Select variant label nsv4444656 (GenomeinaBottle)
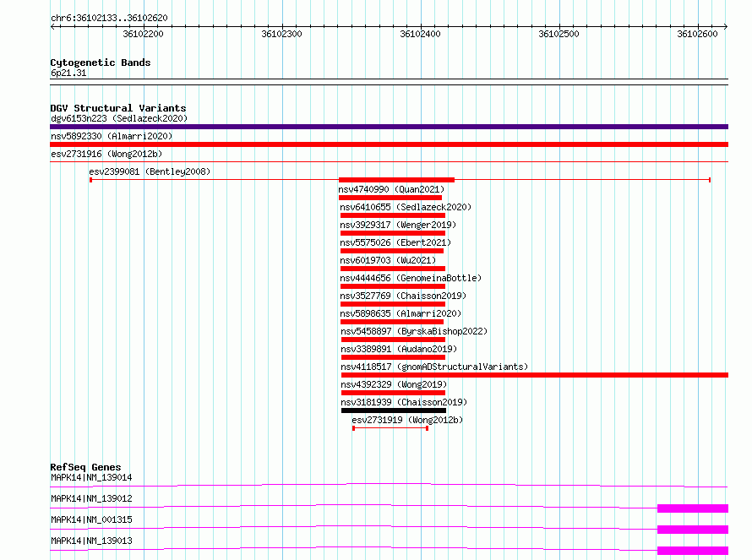 [411, 278]
